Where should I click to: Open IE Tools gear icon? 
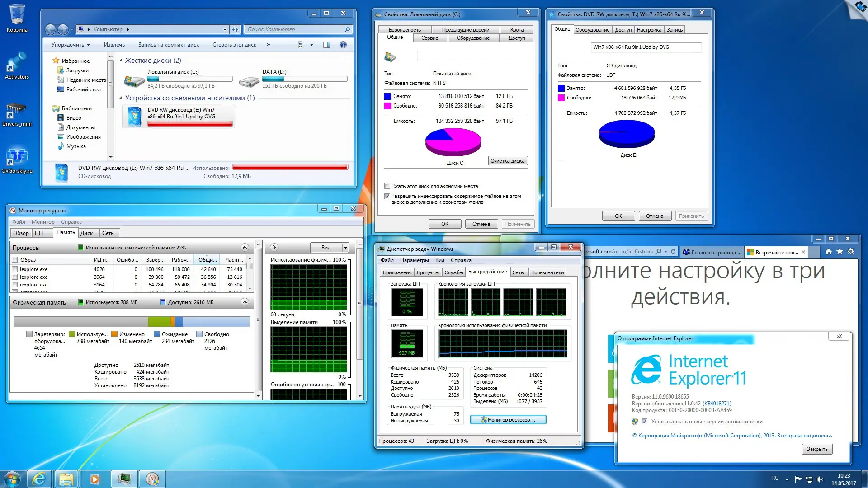(851, 252)
